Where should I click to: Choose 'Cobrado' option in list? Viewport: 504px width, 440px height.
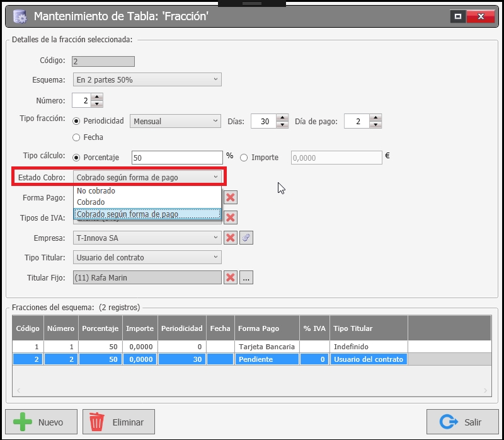point(147,202)
